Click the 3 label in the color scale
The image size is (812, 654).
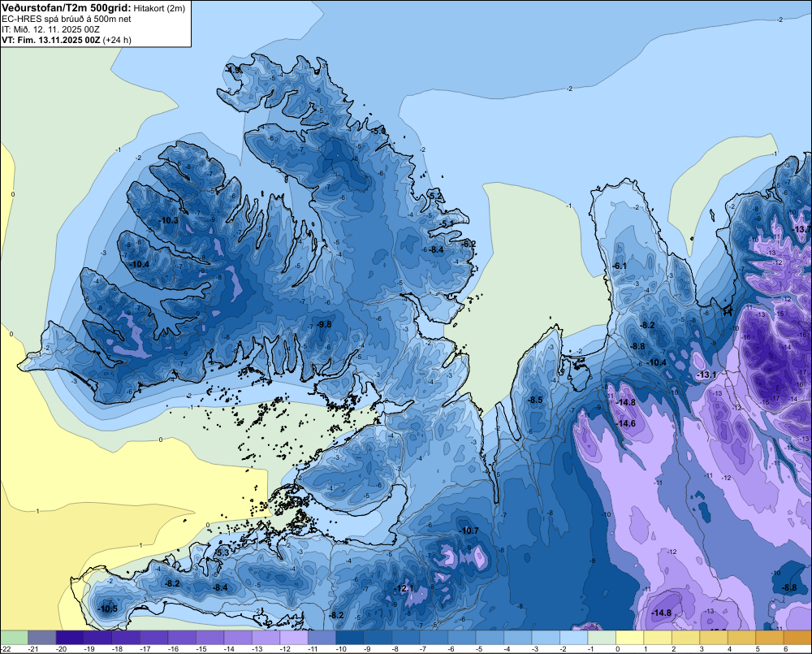click(702, 649)
